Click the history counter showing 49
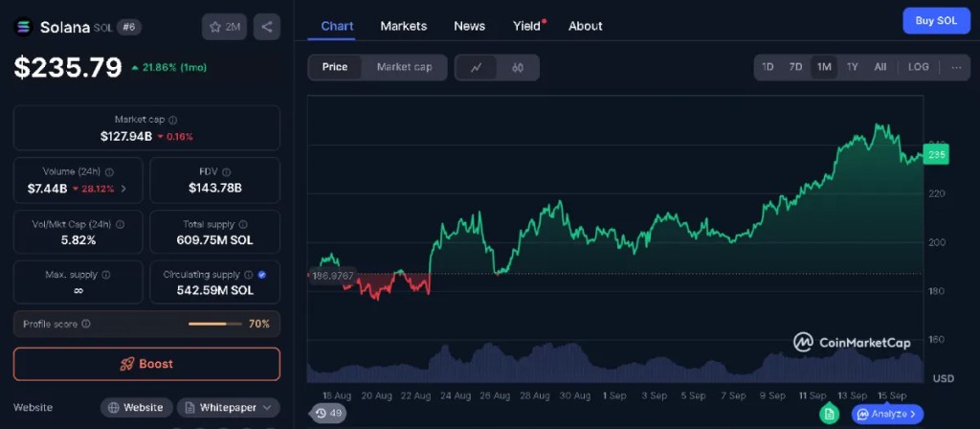The height and width of the screenshot is (429, 980). [x=329, y=414]
